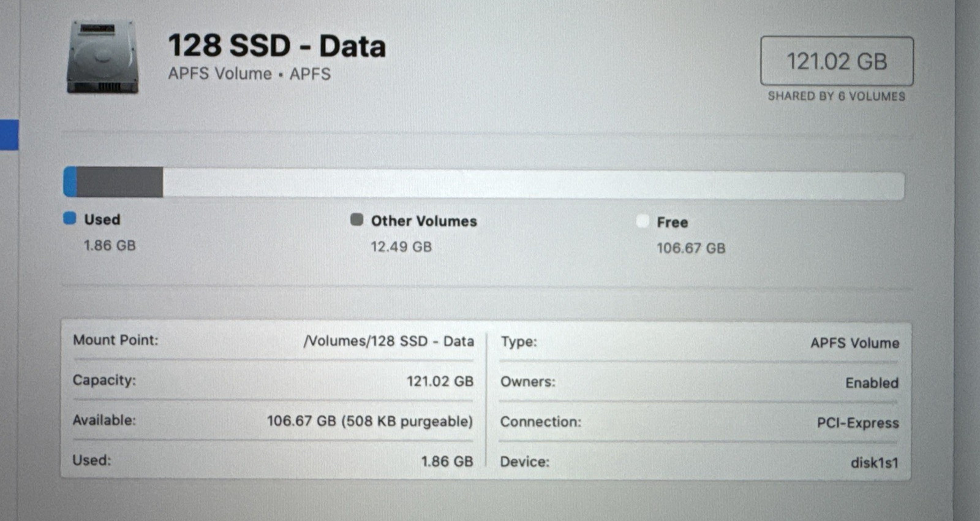This screenshot has height=521, width=980.
Task: Click the 121.02 GB capacity box
Action: tap(837, 61)
